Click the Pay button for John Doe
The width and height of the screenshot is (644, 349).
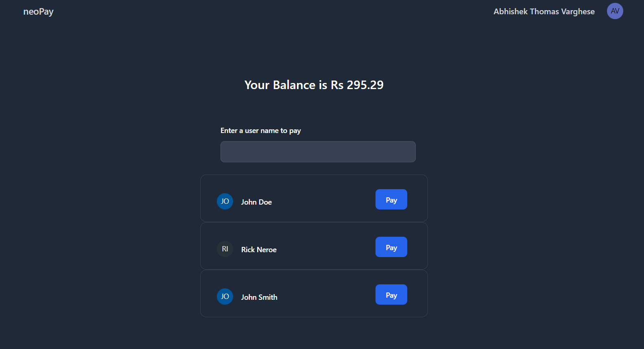pos(391,199)
